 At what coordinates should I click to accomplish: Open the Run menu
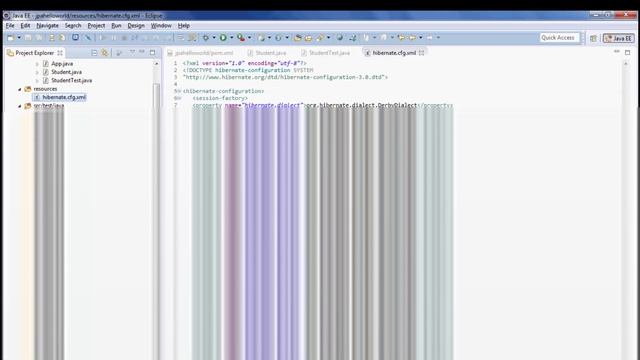tap(116, 25)
